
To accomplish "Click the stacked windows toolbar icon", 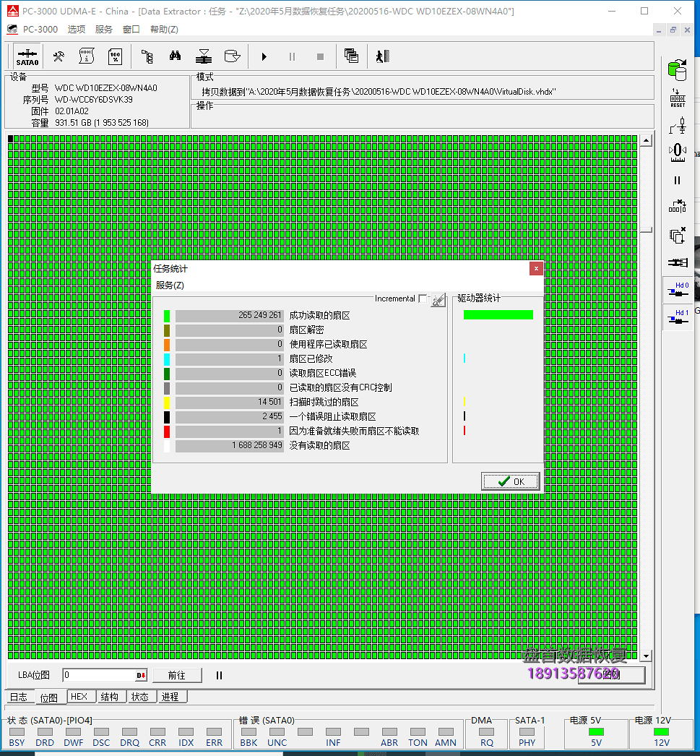I will click(x=352, y=56).
